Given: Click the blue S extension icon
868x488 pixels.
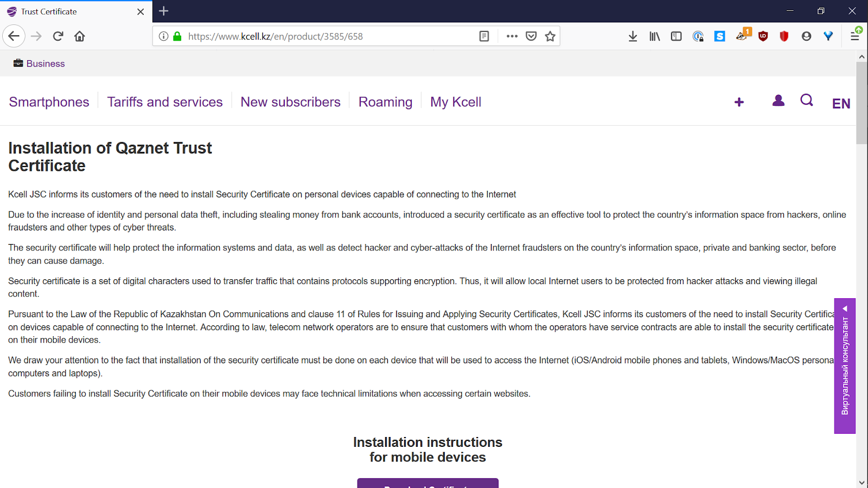Looking at the screenshot, I should point(720,36).
